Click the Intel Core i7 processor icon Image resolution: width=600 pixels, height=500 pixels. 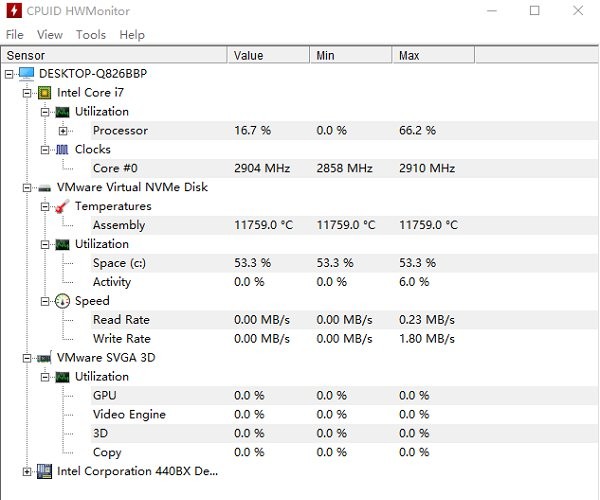(44, 93)
